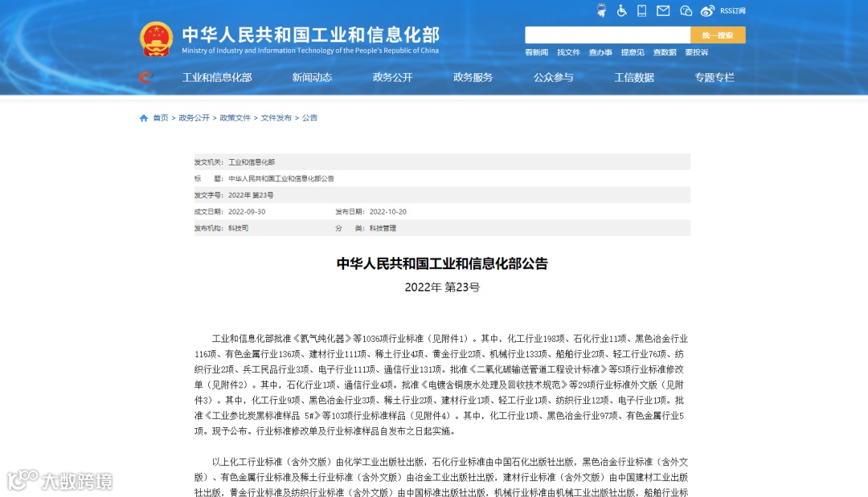868x497 pixels.
Task: Click 政务公开 in the breadcrumb
Action: pyautogui.click(x=194, y=118)
